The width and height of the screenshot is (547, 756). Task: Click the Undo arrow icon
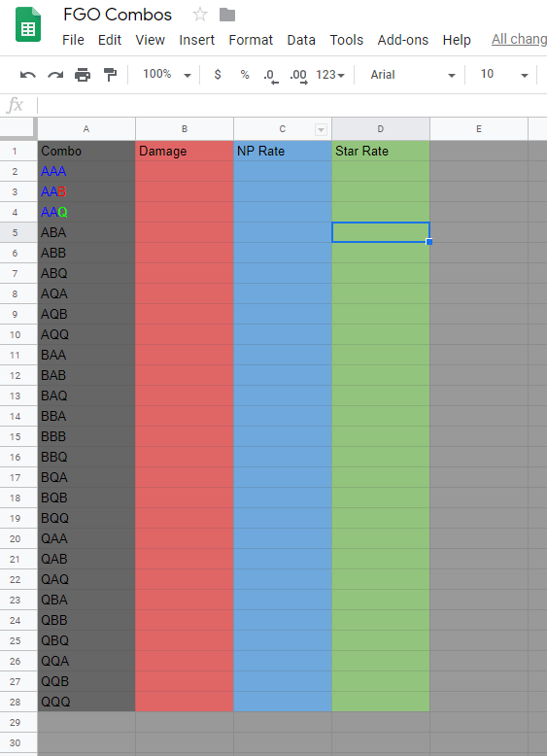point(28,75)
